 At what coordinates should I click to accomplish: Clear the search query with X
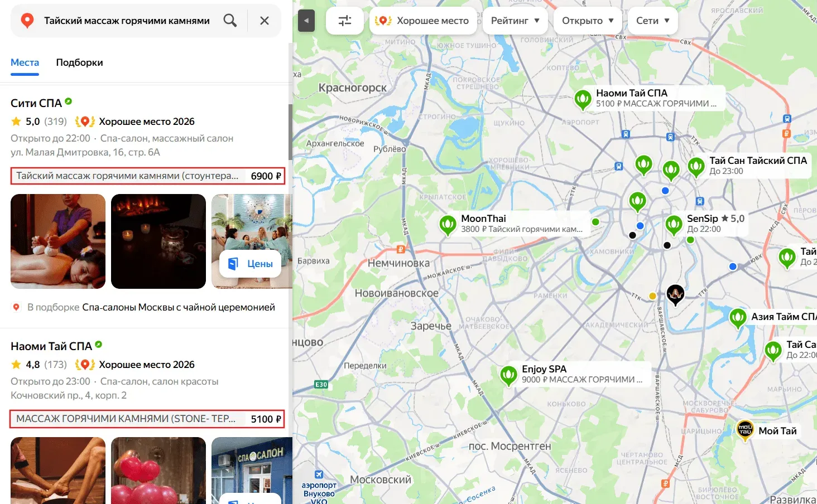point(265,21)
